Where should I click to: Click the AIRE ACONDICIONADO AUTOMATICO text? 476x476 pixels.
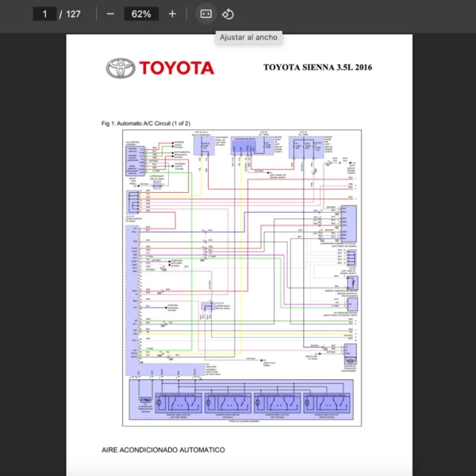pyautogui.click(x=163, y=450)
